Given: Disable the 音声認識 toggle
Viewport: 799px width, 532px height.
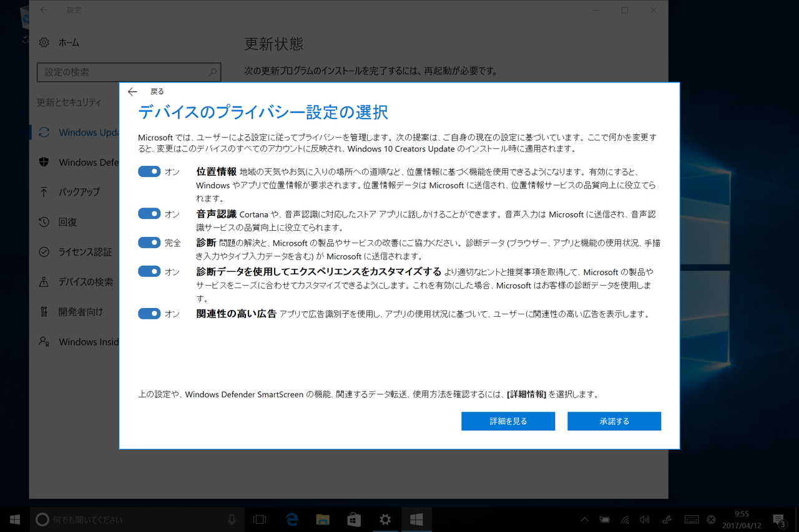Looking at the screenshot, I should (x=149, y=213).
